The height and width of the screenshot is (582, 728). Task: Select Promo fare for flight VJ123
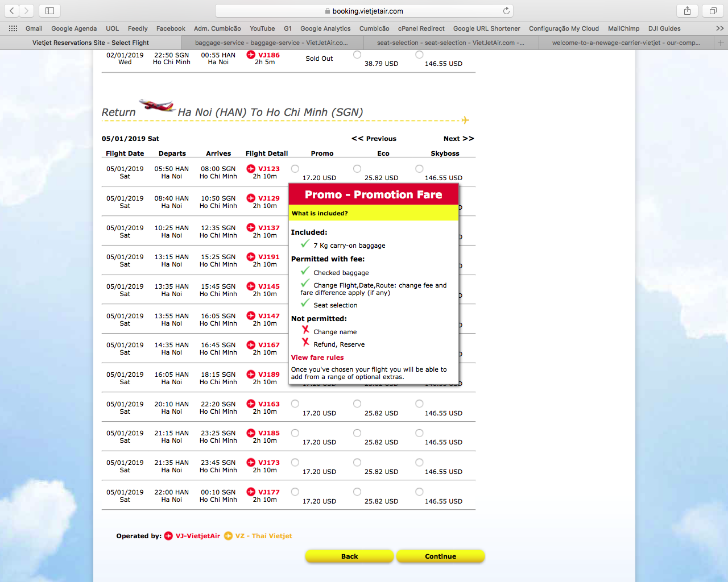tap(295, 169)
